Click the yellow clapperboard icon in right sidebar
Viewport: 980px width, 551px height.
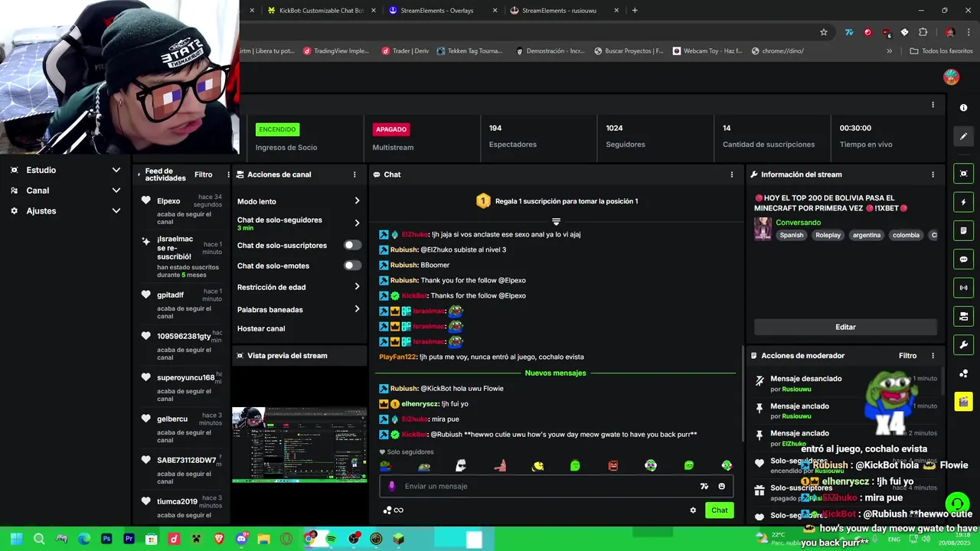click(x=964, y=401)
